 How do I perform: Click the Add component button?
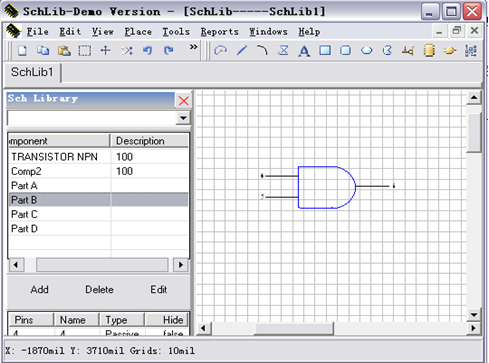click(x=39, y=289)
